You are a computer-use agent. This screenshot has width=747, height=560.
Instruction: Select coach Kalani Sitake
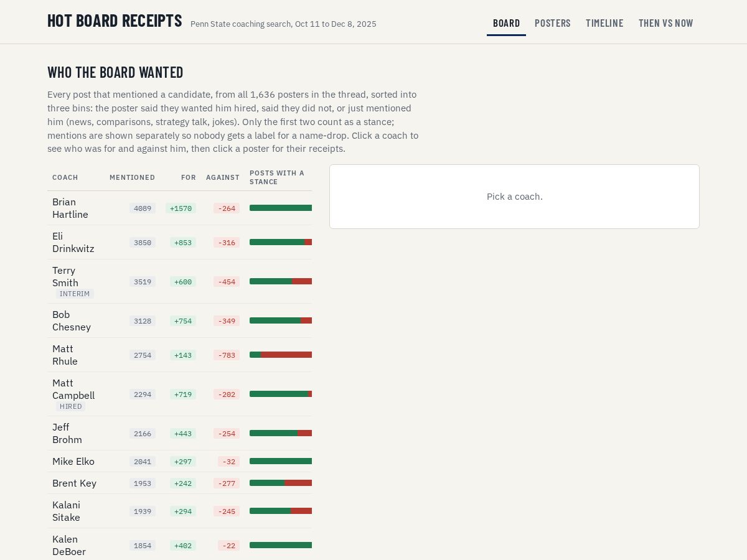[x=179, y=511]
